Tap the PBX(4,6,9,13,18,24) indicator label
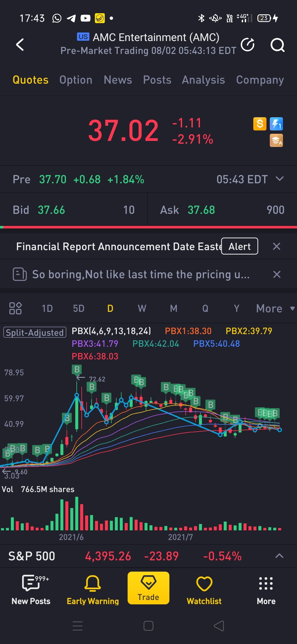The image size is (297, 644). tap(111, 331)
